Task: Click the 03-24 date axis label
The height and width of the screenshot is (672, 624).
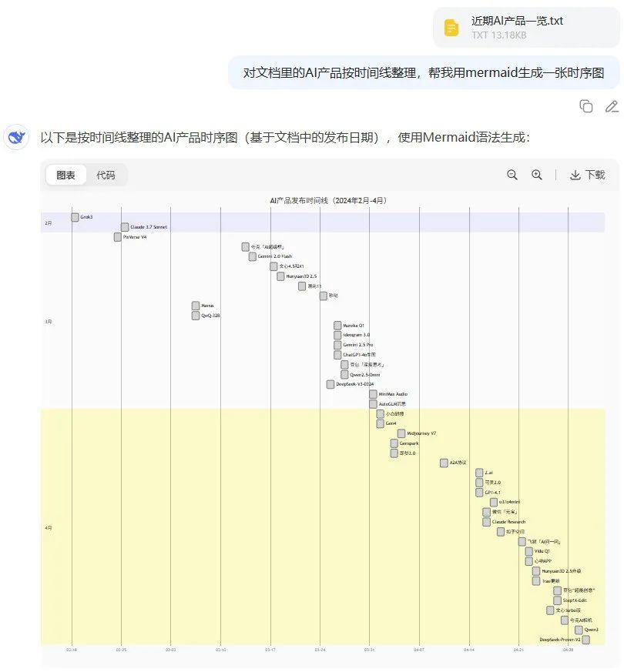Action: [x=320, y=650]
